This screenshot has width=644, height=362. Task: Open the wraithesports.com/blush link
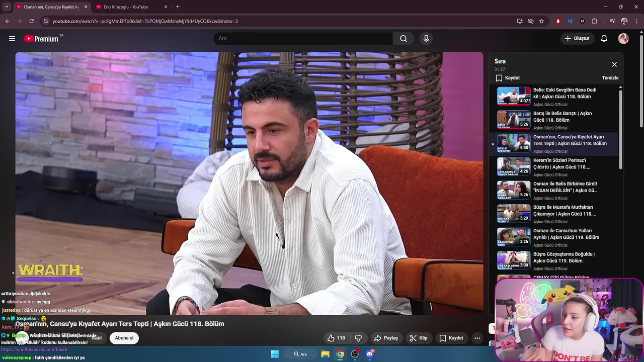pos(34,349)
